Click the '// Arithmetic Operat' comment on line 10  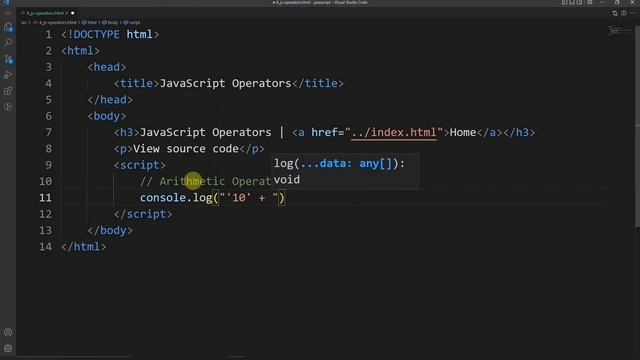[x=206, y=181]
